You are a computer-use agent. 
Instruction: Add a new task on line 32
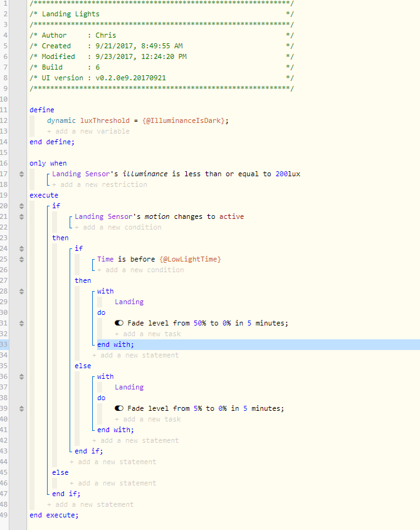pyautogui.click(x=148, y=334)
